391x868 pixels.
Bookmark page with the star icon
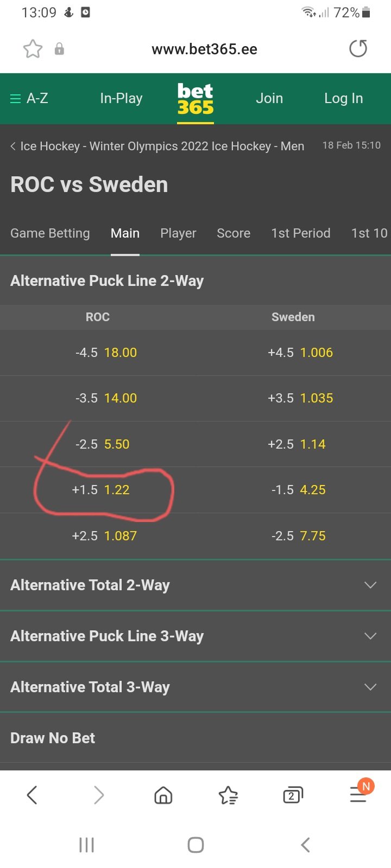click(33, 49)
